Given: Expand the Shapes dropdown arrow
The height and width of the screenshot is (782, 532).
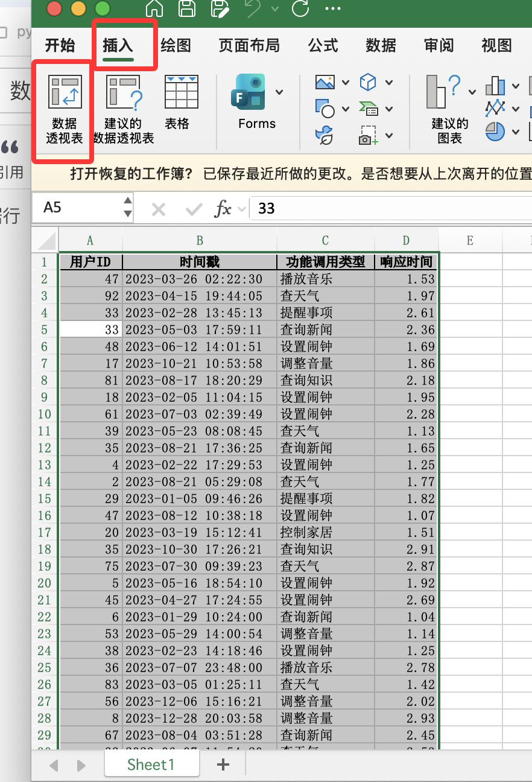Looking at the screenshot, I should coord(346,109).
